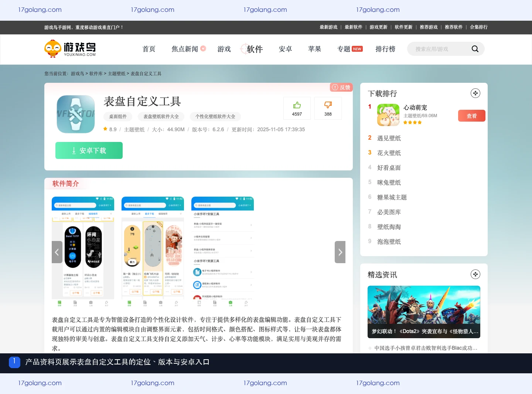
Task: Click 好看桌面 in download ranking
Action: [x=389, y=168]
